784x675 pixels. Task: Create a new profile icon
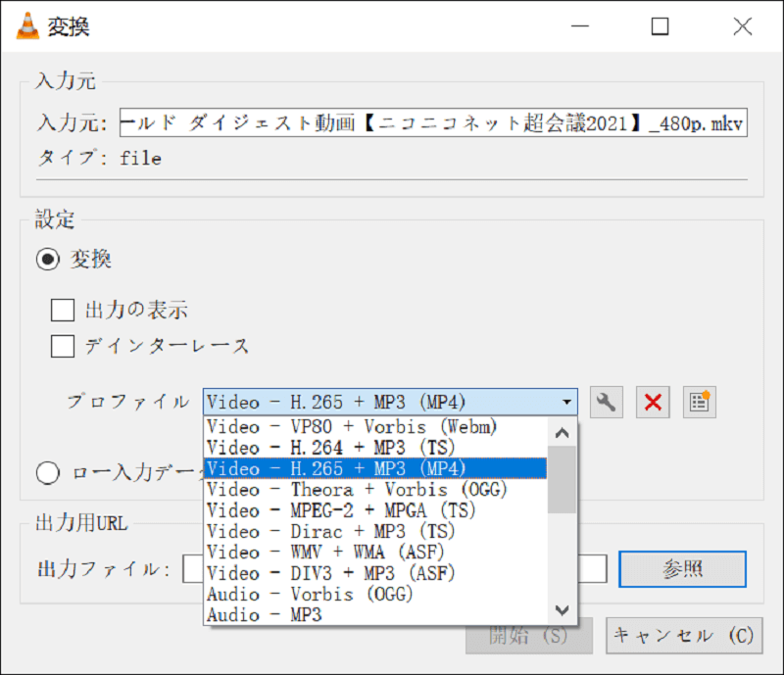pos(700,402)
